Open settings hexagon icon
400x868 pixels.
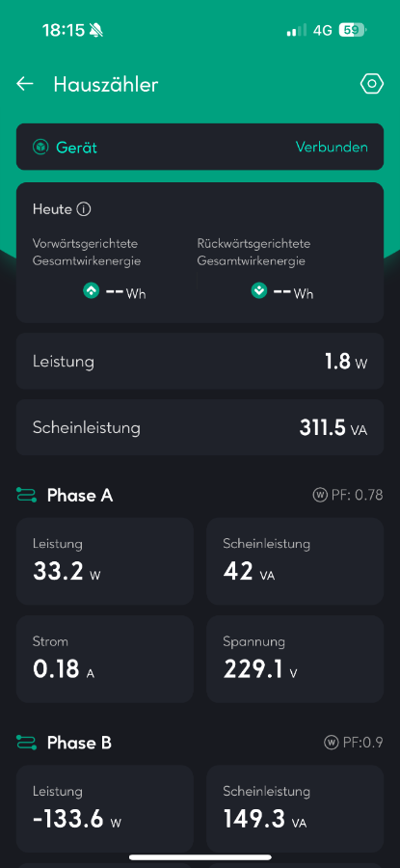pyautogui.click(x=372, y=84)
